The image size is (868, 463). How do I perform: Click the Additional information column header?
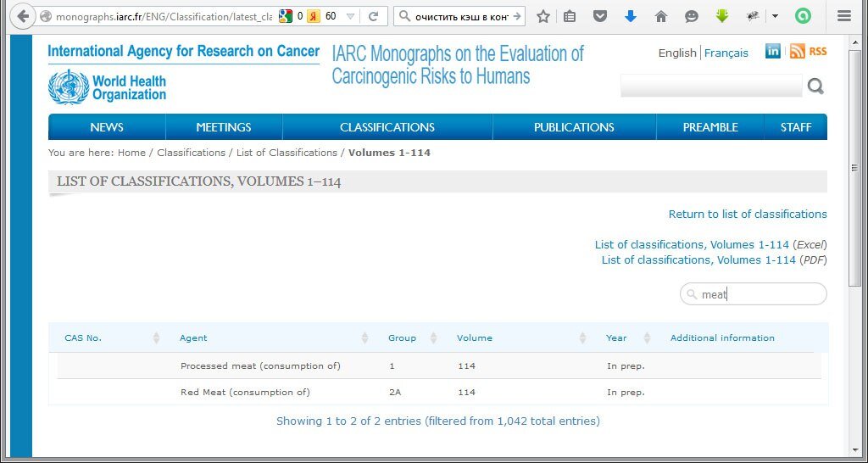coord(722,337)
